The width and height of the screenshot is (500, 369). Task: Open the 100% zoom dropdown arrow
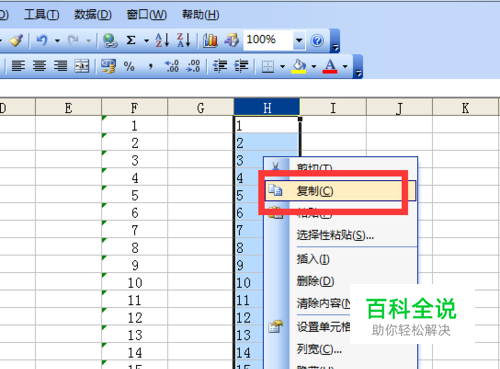(x=299, y=40)
